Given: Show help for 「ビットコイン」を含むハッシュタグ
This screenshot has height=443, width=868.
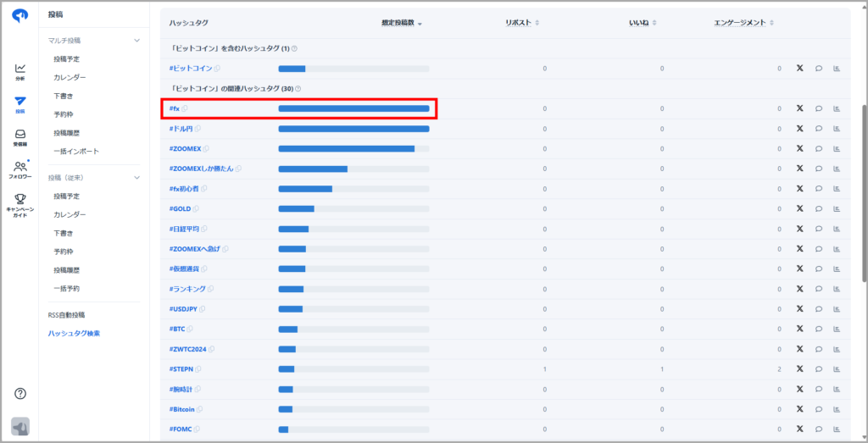Looking at the screenshot, I should click(294, 48).
